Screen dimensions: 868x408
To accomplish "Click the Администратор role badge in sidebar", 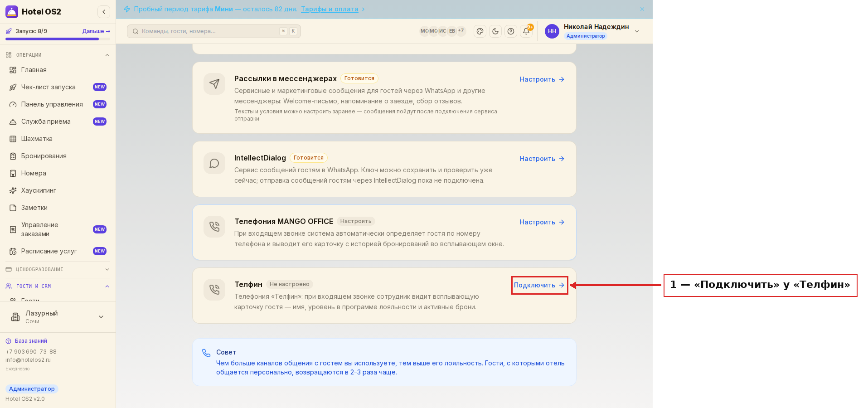I will click(32, 389).
